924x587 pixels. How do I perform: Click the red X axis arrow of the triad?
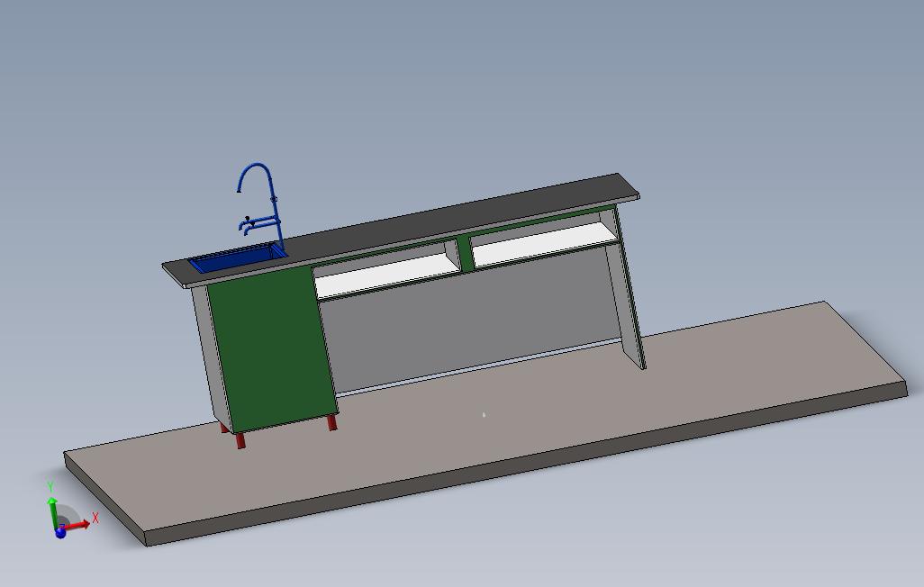click(x=77, y=524)
